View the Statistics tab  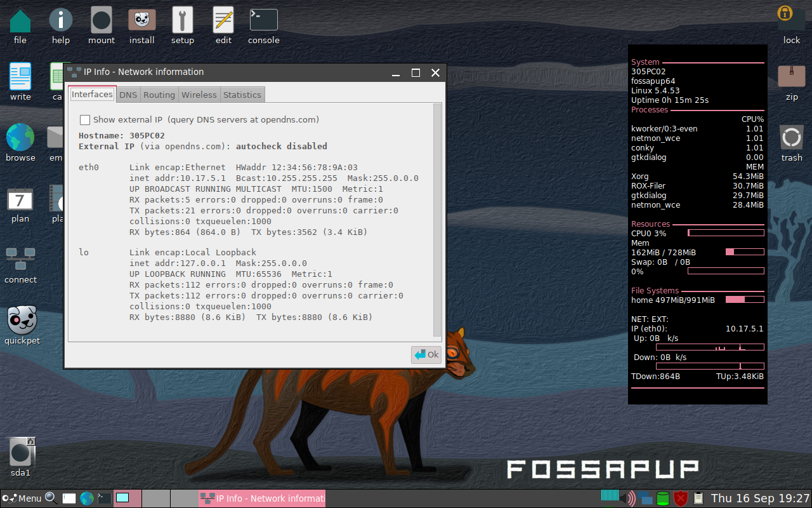tap(242, 95)
